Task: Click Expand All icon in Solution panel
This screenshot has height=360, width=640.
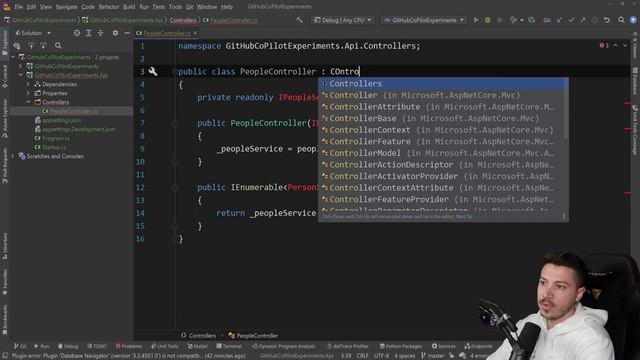Action: pyautogui.click(x=89, y=33)
